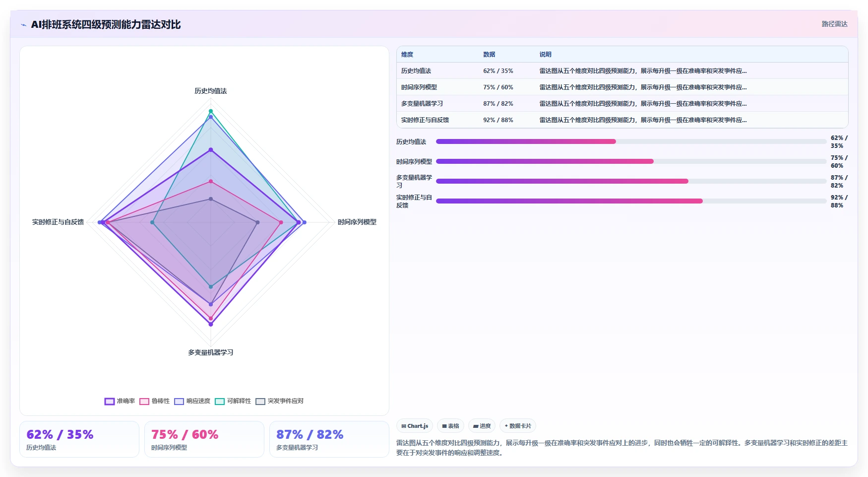Click the 历史均值法 progress bar
Screen dimensions: 868x477
(631, 141)
